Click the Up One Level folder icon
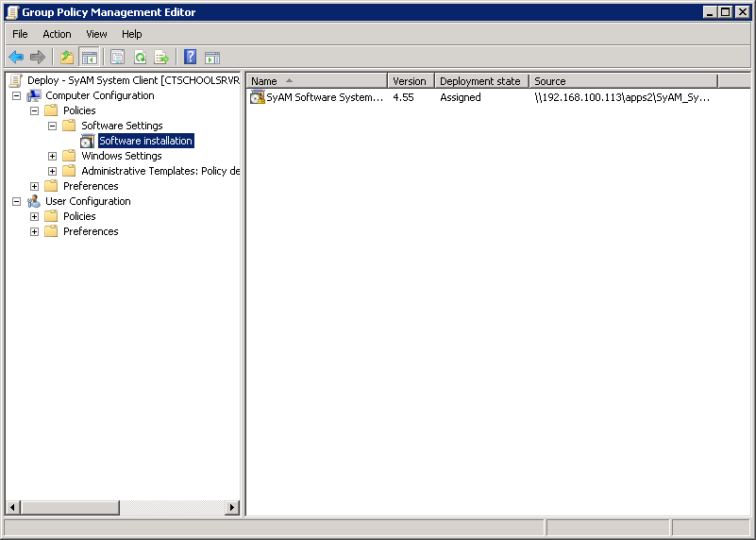This screenshot has height=540, width=756. coord(67,58)
